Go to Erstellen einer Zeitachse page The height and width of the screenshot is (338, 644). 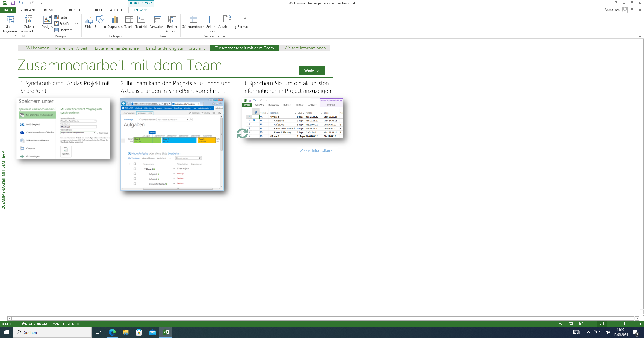tap(117, 48)
